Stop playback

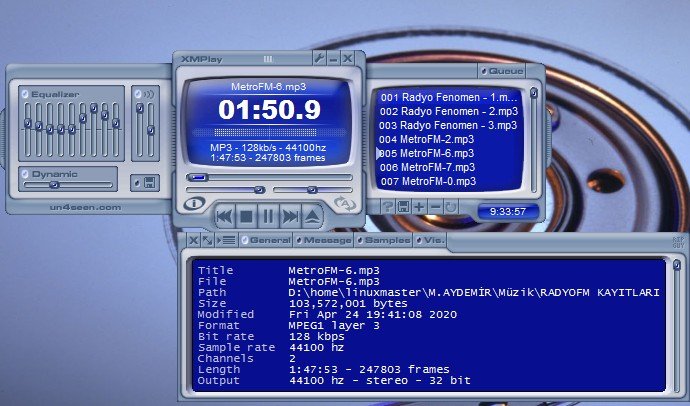pyautogui.click(x=246, y=216)
